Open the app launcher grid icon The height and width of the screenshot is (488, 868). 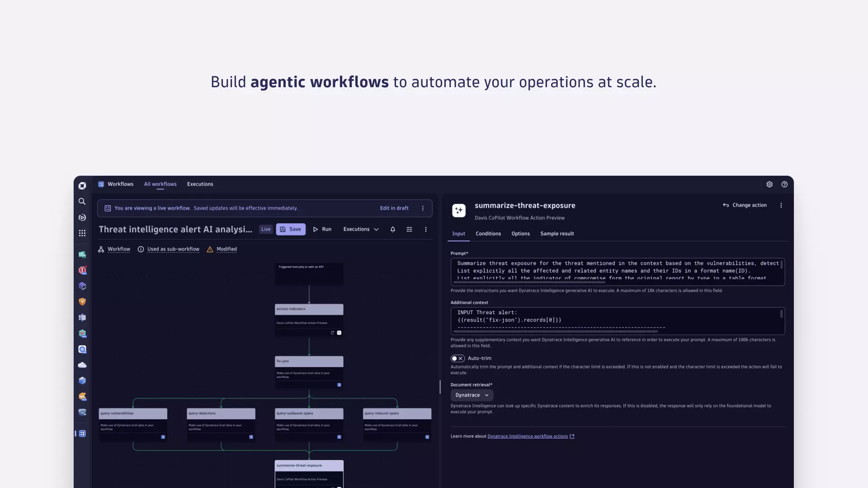[x=82, y=233]
